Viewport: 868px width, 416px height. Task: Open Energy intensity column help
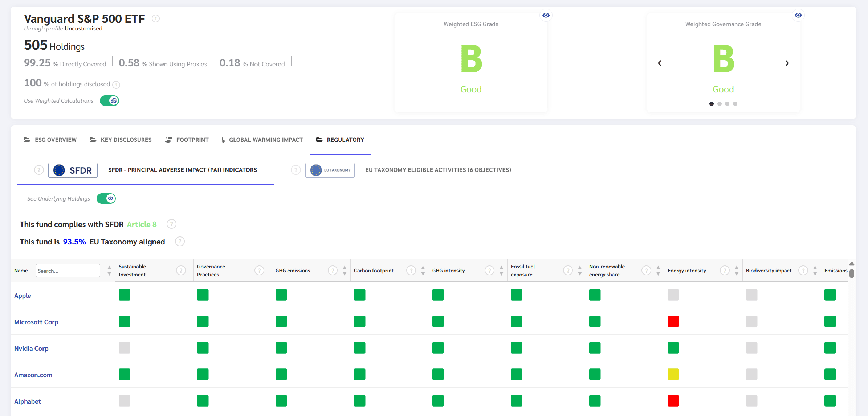[725, 271]
